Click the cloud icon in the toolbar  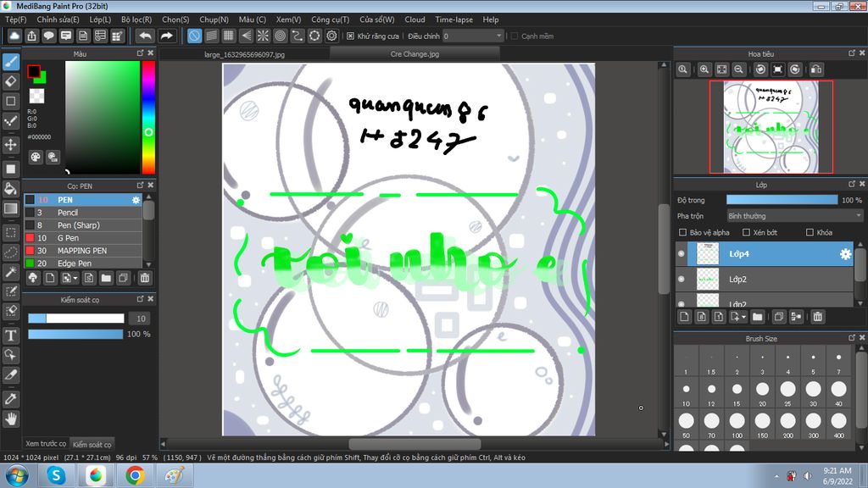[x=15, y=36]
